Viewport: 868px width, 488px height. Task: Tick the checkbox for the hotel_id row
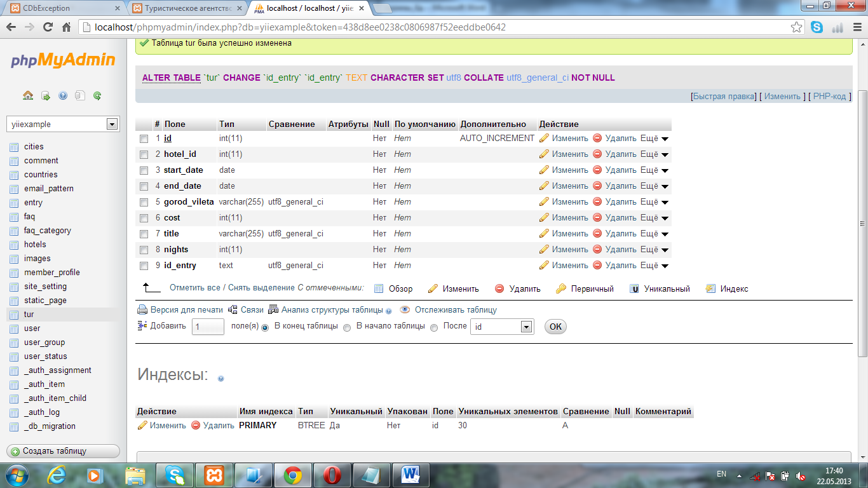(x=144, y=154)
